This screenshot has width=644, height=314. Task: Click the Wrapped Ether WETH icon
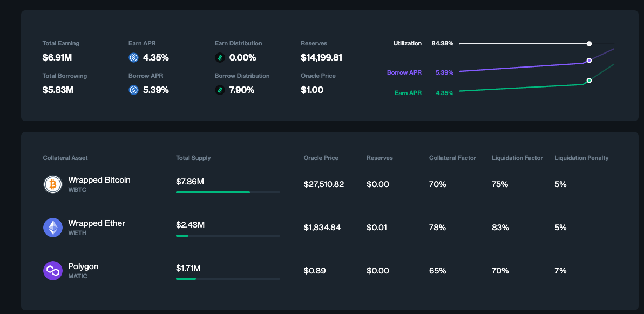tap(53, 228)
